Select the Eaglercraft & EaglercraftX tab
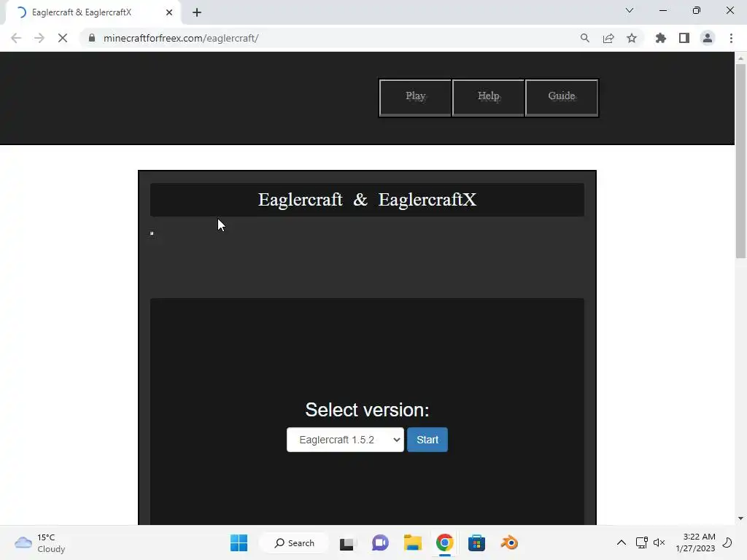Viewport: 747px width, 560px height. [93, 12]
